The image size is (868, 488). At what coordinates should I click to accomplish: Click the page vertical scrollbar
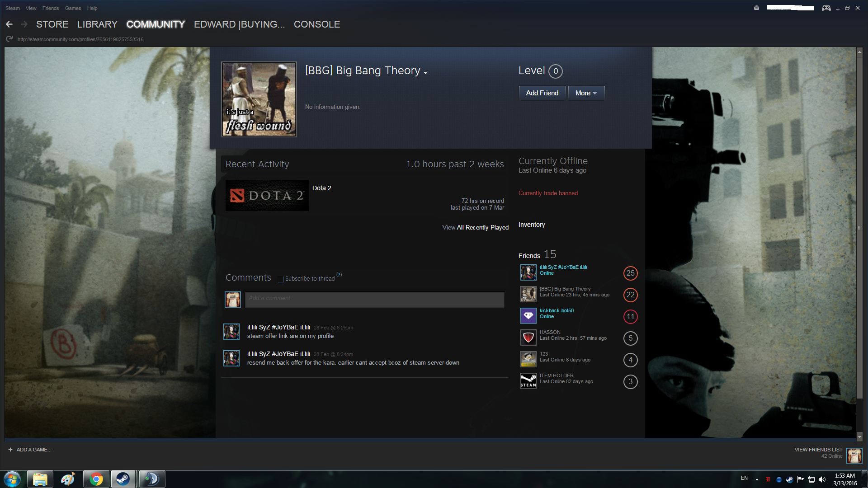859,228
